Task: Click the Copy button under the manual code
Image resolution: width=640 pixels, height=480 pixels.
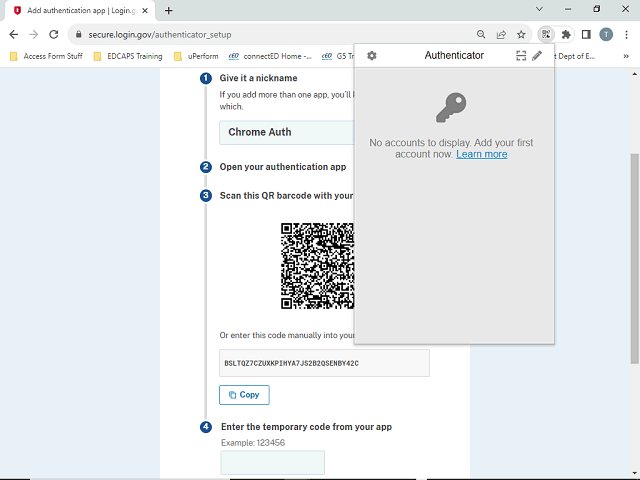Action: (x=244, y=395)
